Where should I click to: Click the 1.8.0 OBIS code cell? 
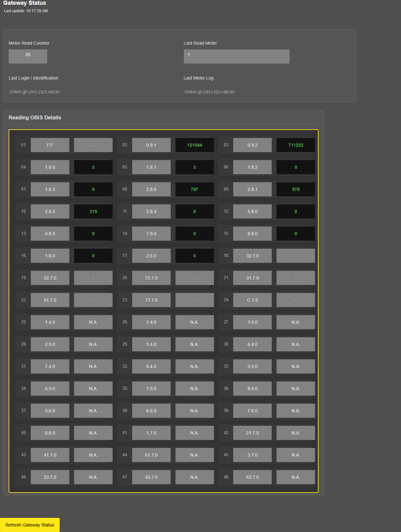(x=50, y=167)
